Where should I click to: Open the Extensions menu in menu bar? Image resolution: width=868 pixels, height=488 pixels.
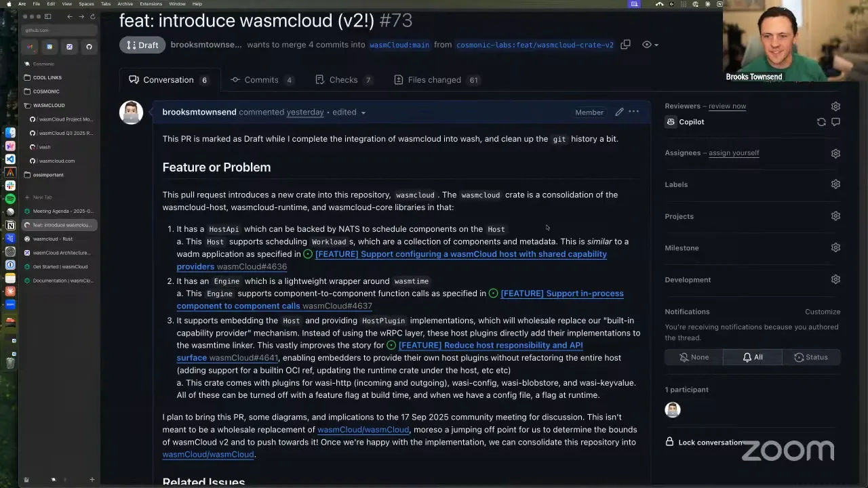[x=151, y=4]
